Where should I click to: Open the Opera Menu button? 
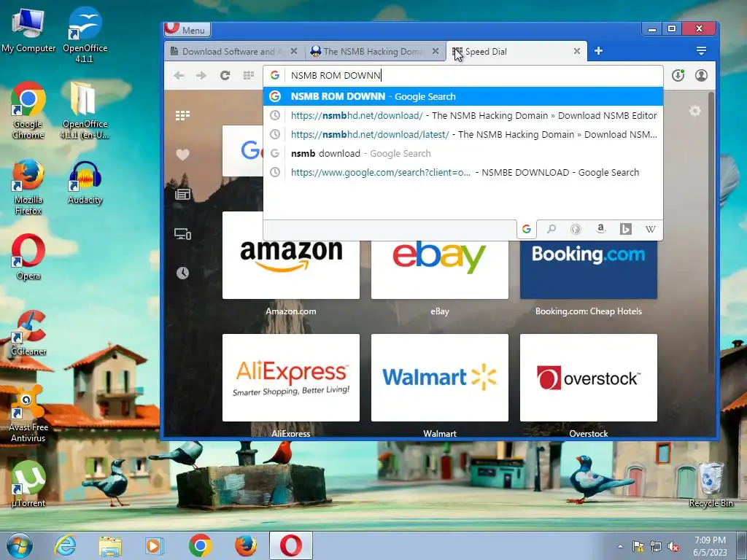click(187, 29)
